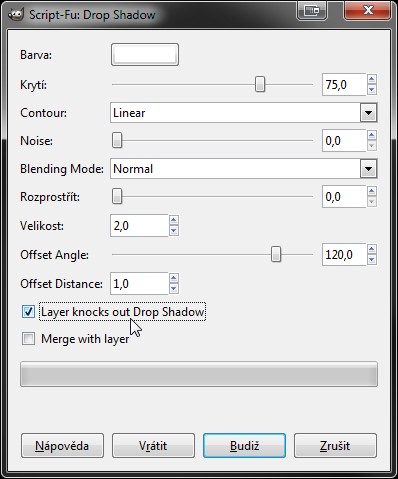Click the Krytí value field showing 75,0
This screenshot has height=479, width=398.
(344, 84)
